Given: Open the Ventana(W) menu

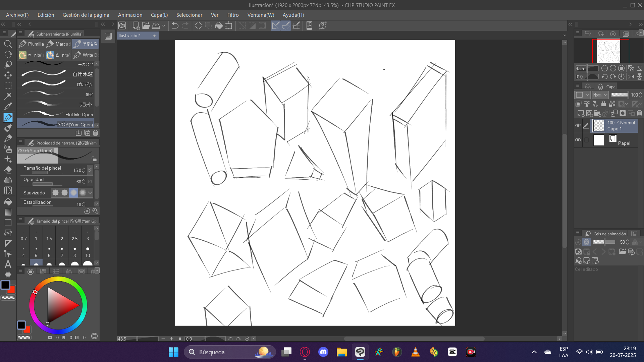Looking at the screenshot, I should (x=261, y=15).
